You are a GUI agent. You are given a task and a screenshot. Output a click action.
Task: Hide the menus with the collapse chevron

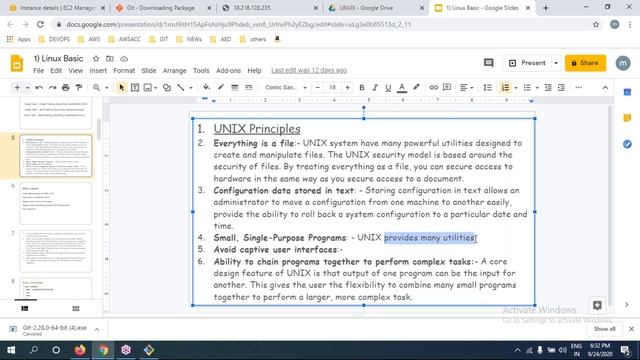(x=605, y=87)
